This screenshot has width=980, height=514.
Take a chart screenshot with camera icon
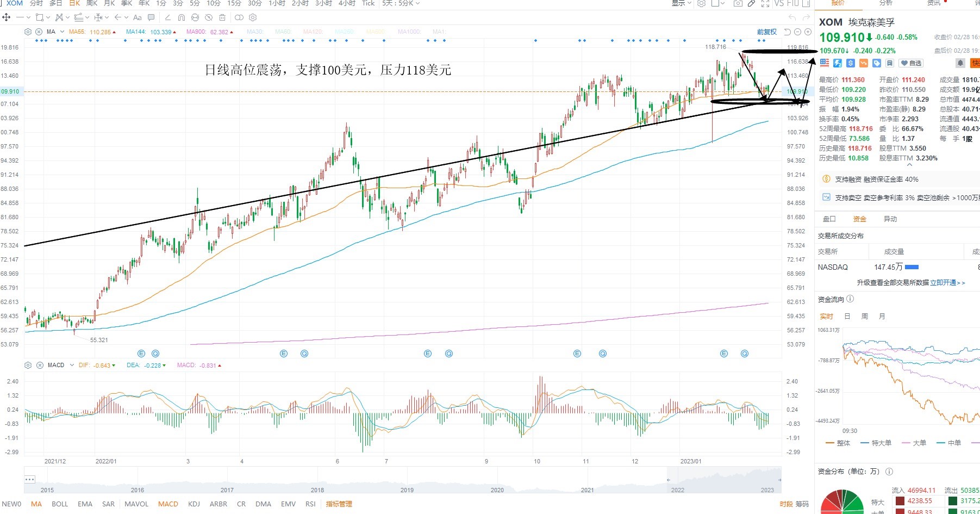738,3
